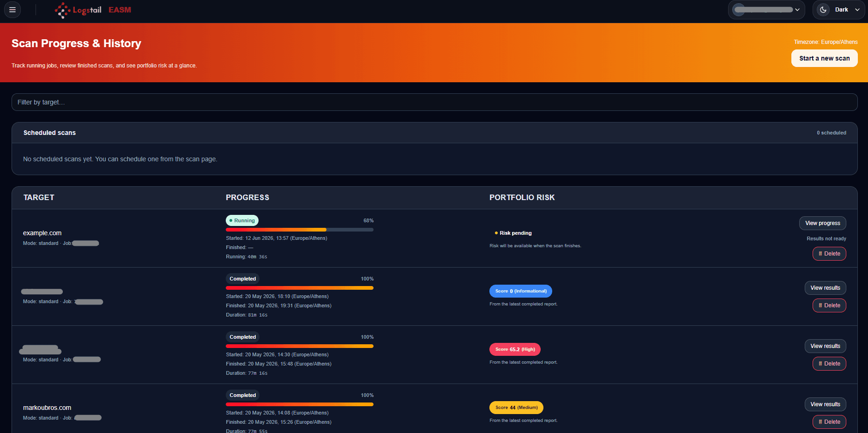This screenshot has width=868, height=433.
Task: Click the Score 65.2 High badge
Action: coord(515,349)
